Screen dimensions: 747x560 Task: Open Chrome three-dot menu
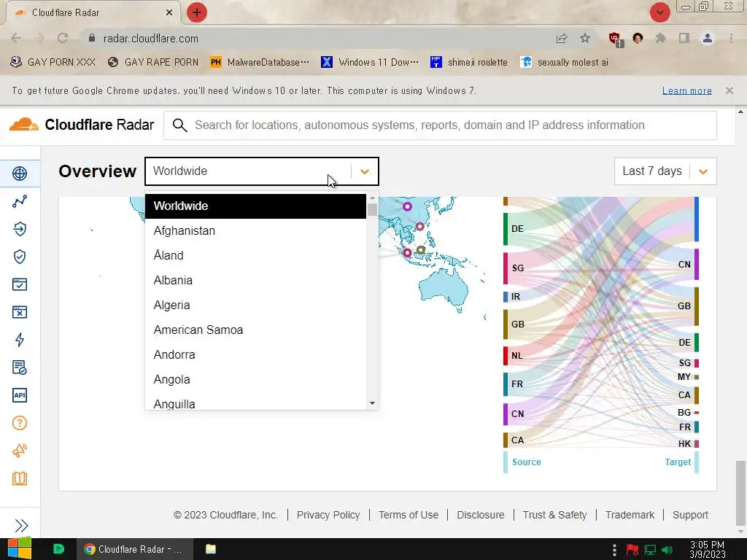click(731, 38)
